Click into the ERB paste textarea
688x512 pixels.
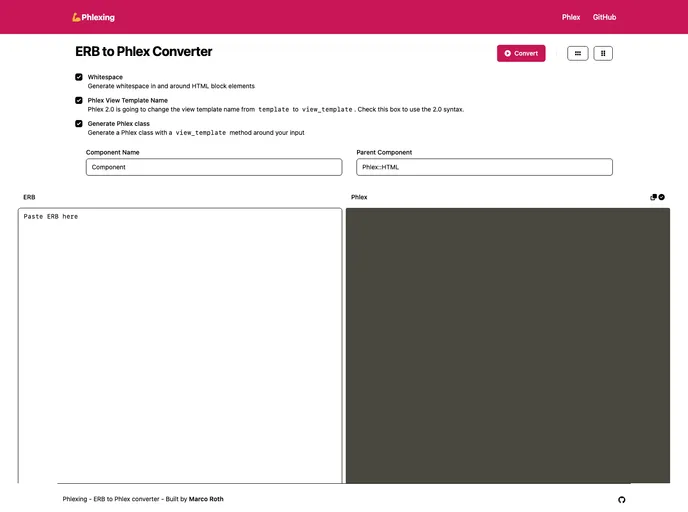coord(180,345)
